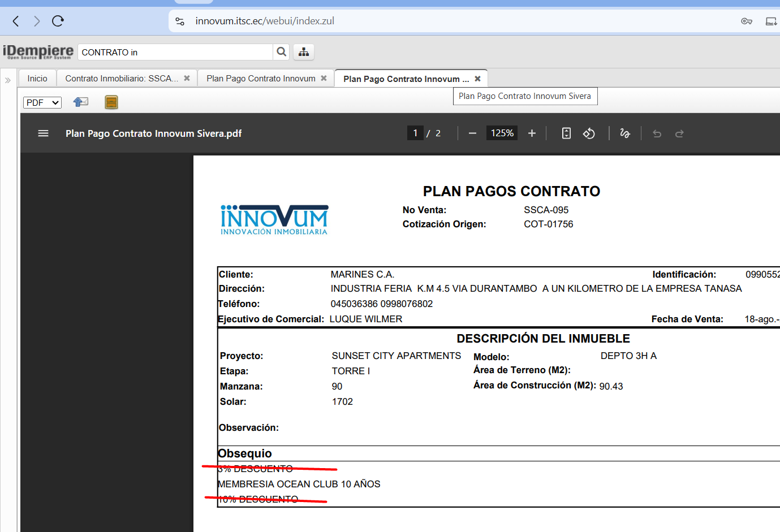Image resolution: width=780 pixels, height=532 pixels.
Task: Click the send report by email icon
Action: point(81,102)
